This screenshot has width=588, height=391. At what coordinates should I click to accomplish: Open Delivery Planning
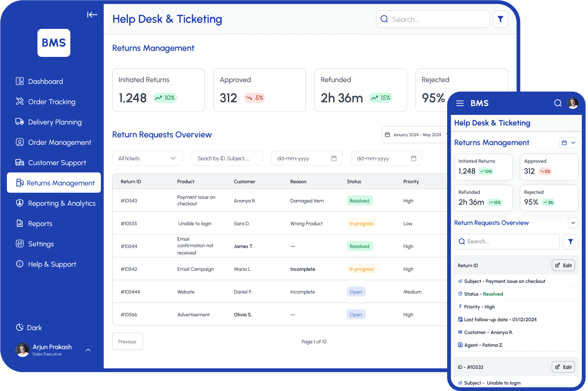coord(55,122)
